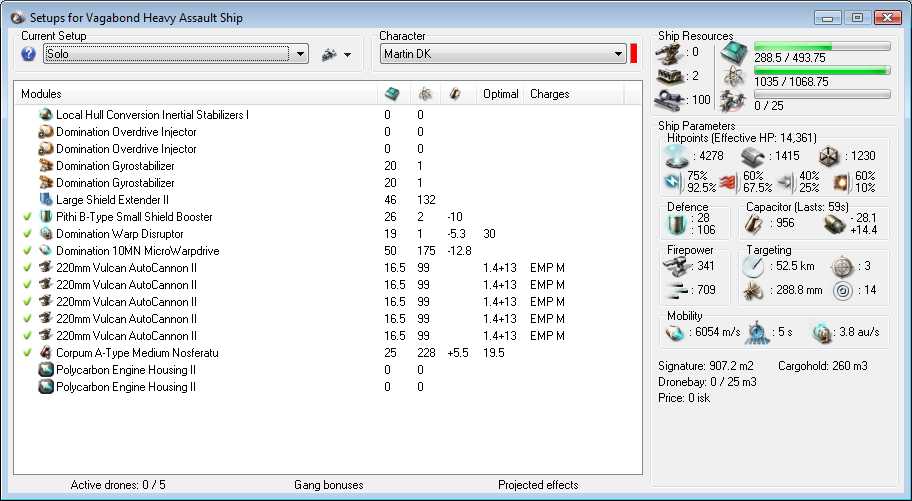Click the Defence shield tank icon
Image resolution: width=912 pixels, height=501 pixels.
pyautogui.click(x=676, y=224)
